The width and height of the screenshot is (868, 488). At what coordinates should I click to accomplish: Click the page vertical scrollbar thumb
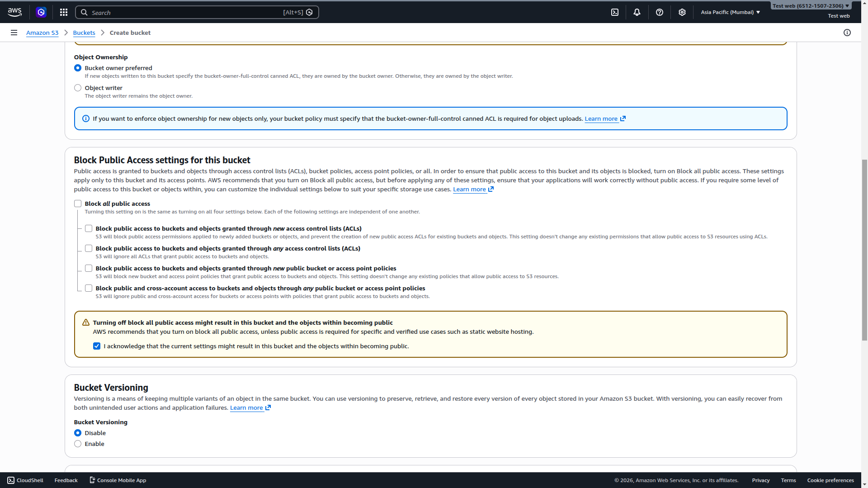pos(864,250)
